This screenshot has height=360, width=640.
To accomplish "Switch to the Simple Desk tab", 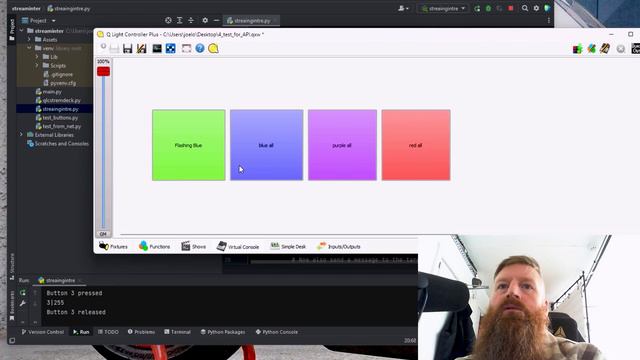I will coord(288,247).
